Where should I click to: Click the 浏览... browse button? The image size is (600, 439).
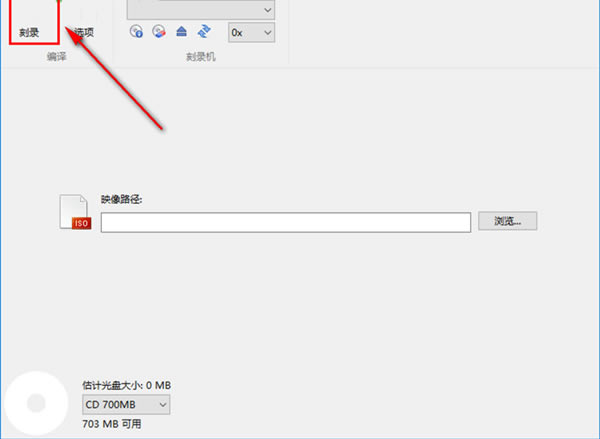tap(507, 221)
